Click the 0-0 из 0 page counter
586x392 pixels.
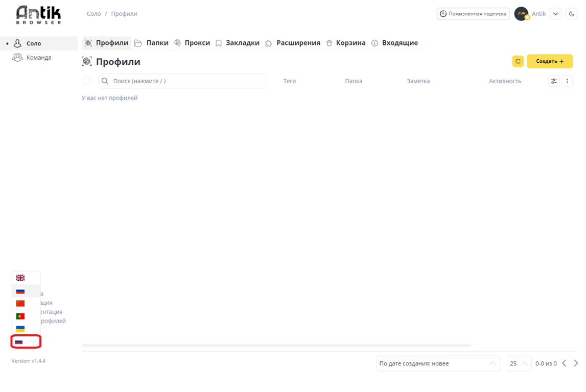coord(546,363)
